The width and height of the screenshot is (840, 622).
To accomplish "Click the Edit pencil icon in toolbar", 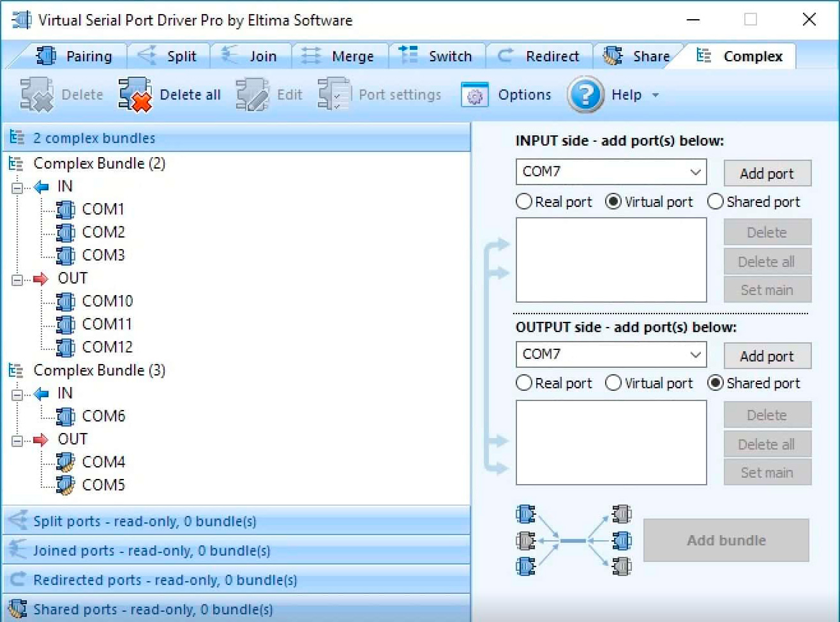I will coord(253,95).
